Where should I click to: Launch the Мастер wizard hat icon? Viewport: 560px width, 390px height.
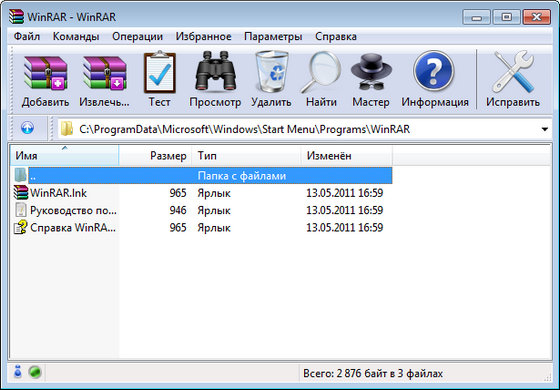tap(371, 71)
